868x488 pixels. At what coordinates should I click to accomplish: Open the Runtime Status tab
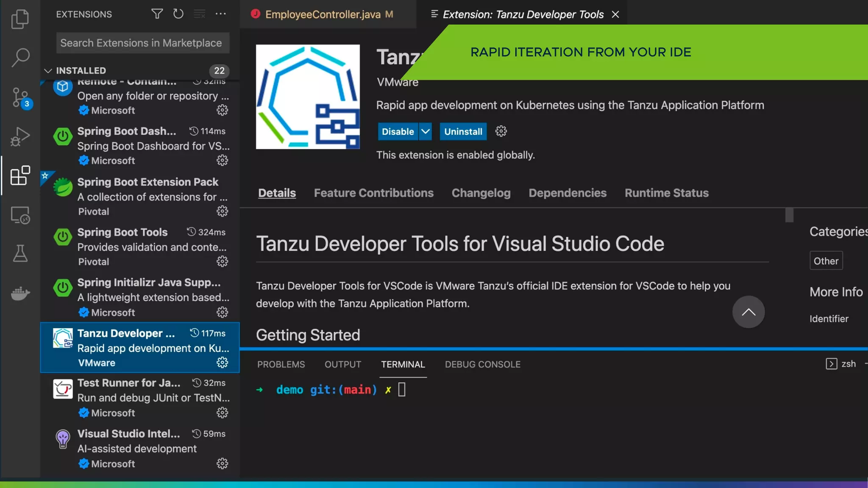666,193
